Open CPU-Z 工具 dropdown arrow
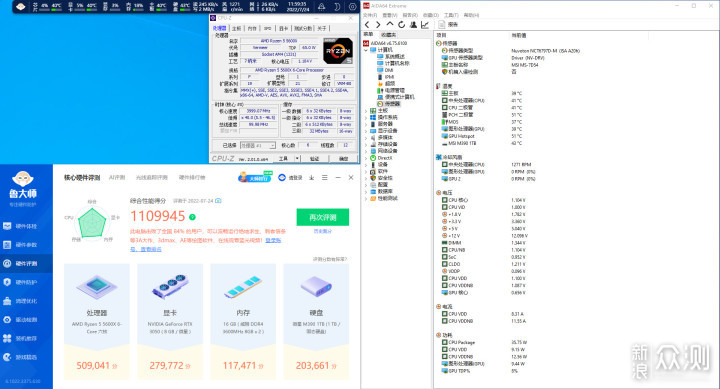The width and height of the screenshot is (720, 389). pos(297,158)
